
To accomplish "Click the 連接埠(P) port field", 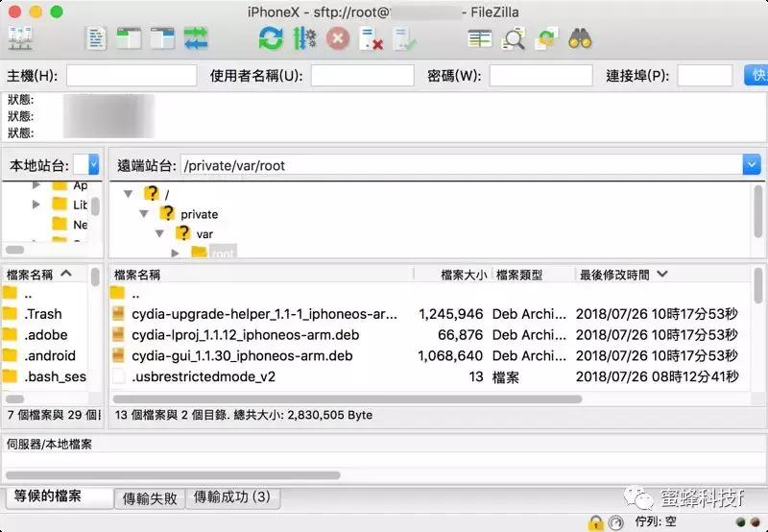I will (705, 76).
